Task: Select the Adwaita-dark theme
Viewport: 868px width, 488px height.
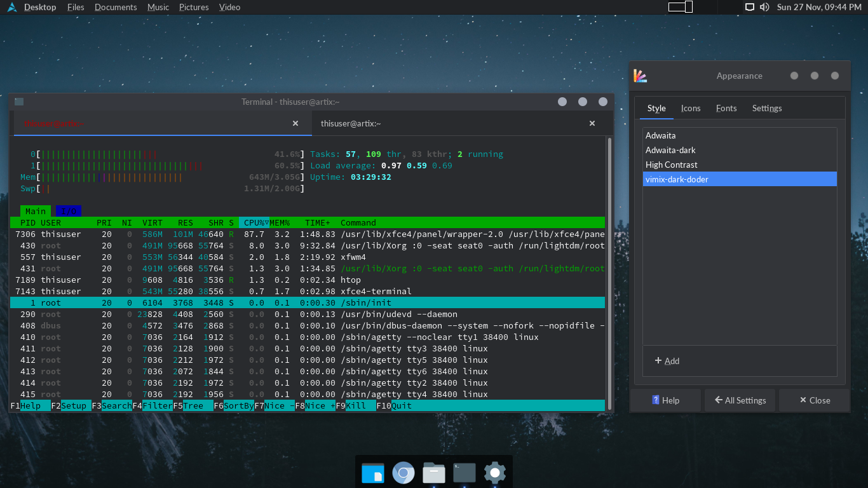Action: coord(740,150)
